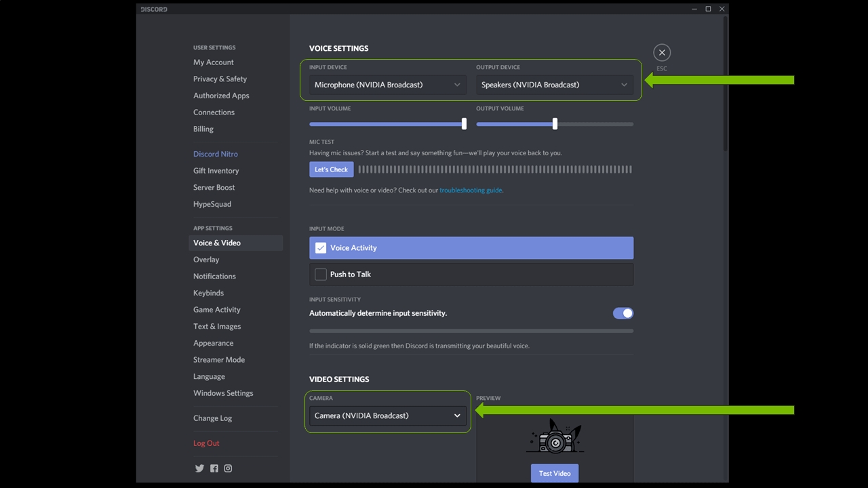The height and width of the screenshot is (488, 868).
Task: Toggle automatic input sensitivity switch
Action: tap(623, 313)
